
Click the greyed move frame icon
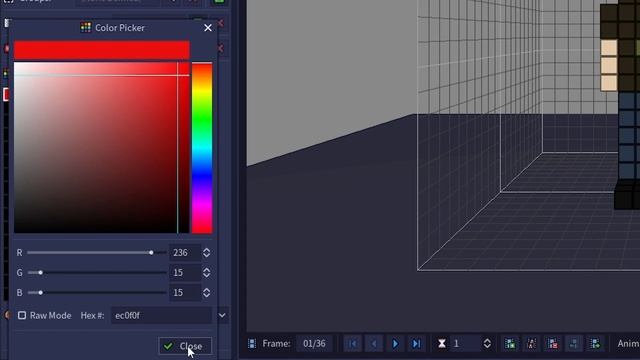[574, 344]
